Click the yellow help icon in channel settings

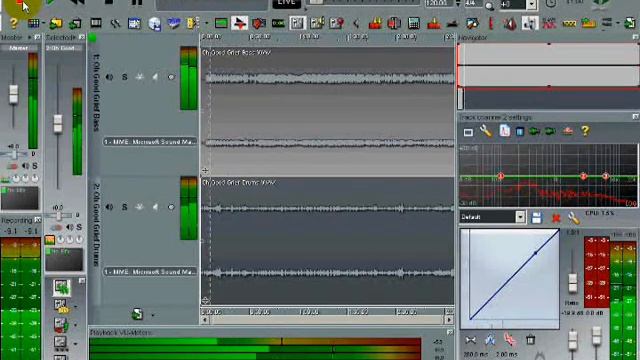click(x=585, y=131)
